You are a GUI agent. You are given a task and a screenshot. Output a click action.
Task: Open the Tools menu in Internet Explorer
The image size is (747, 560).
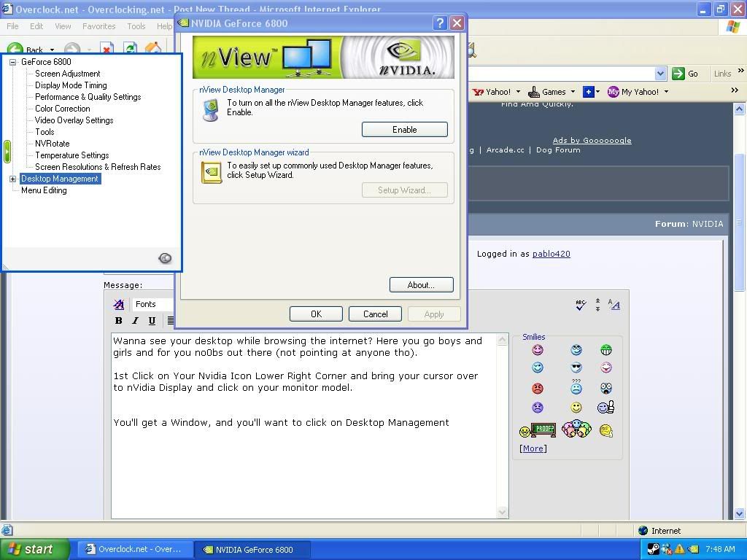click(136, 26)
